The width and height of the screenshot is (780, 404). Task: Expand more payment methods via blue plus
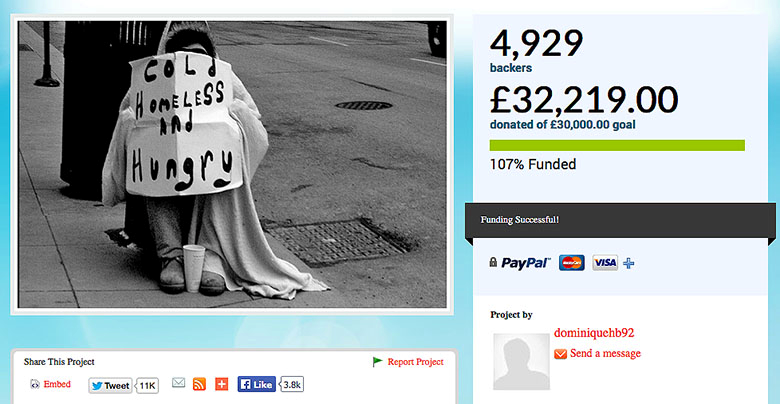[629, 263]
